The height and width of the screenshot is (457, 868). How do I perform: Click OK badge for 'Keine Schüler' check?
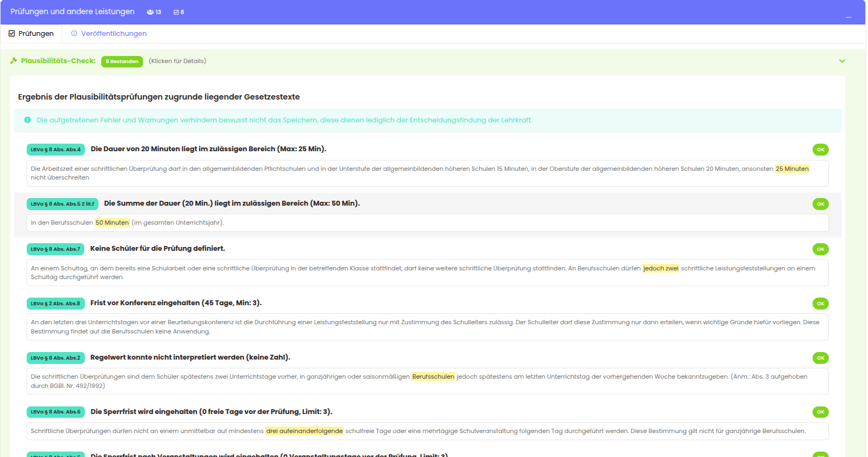(820, 249)
